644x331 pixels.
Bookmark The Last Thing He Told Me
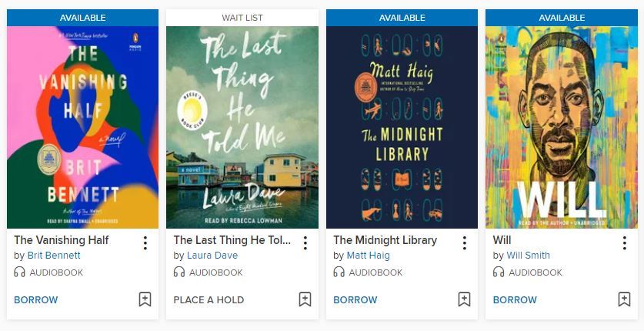point(305,299)
